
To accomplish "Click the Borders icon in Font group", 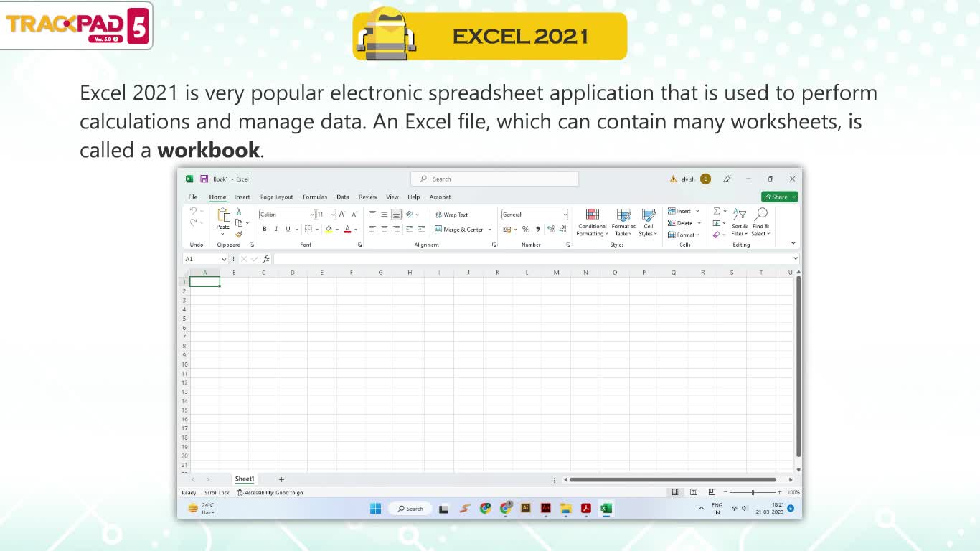I will point(308,230).
